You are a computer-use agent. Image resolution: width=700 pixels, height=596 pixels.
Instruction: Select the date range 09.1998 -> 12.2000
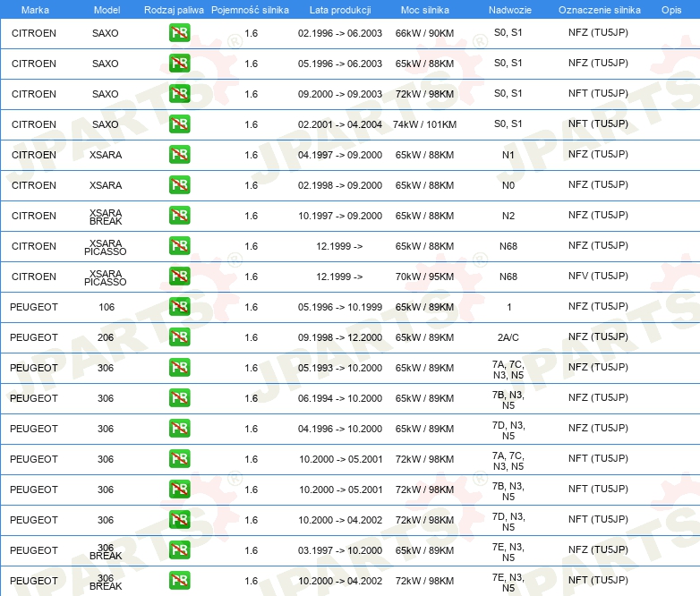340,337
